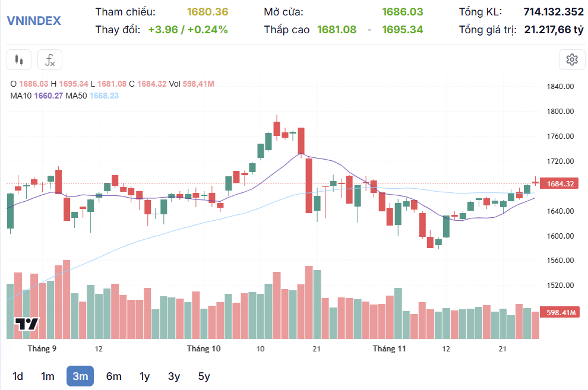Viewport: 588px width, 390px height.
Task: Open the indicators (fx) menu
Action: (50, 60)
